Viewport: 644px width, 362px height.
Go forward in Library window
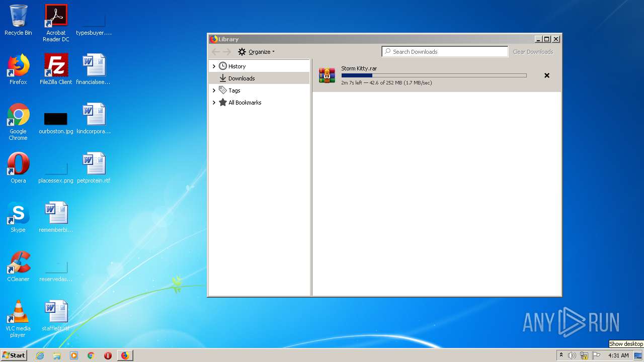click(x=227, y=52)
